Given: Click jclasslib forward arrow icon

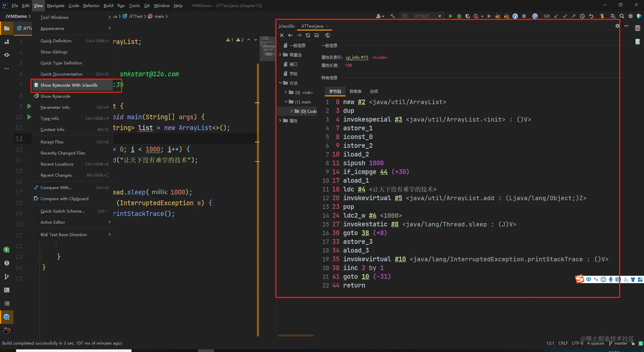Looking at the screenshot, I should pyautogui.click(x=299, y=35).
